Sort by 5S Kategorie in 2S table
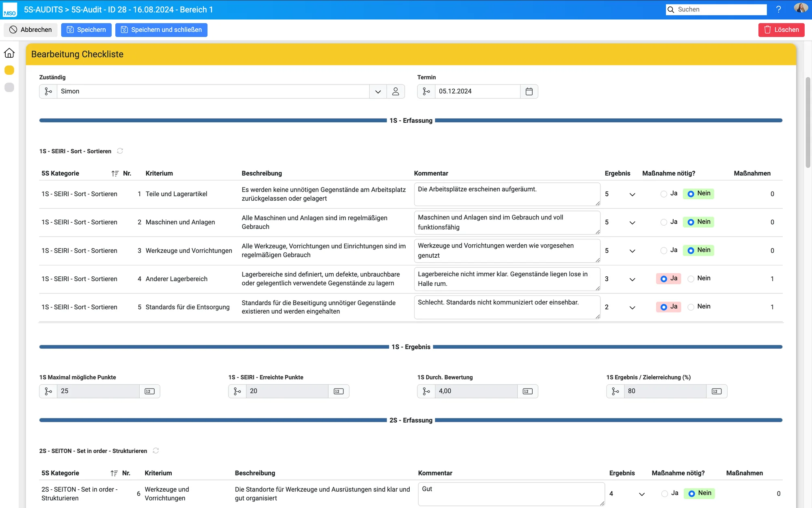Screen dimensions: 812x508 coord(114,473)
